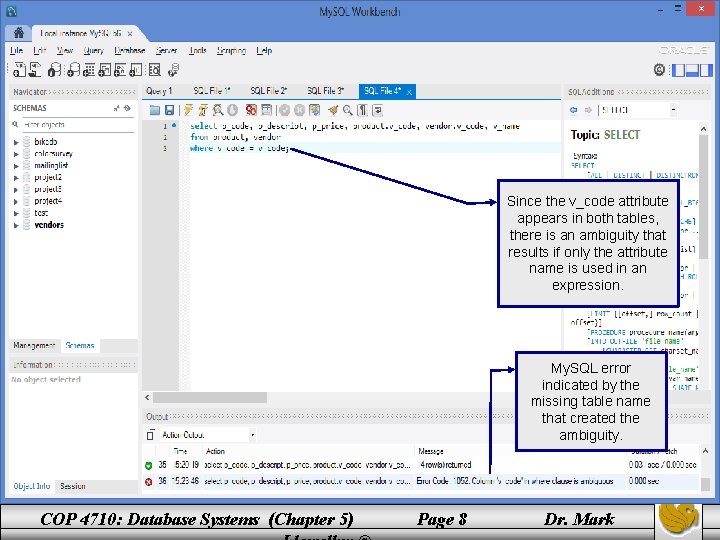
Task: Execute statement under cursor icon
Action: pyautogui.click(x=203, y=110)
